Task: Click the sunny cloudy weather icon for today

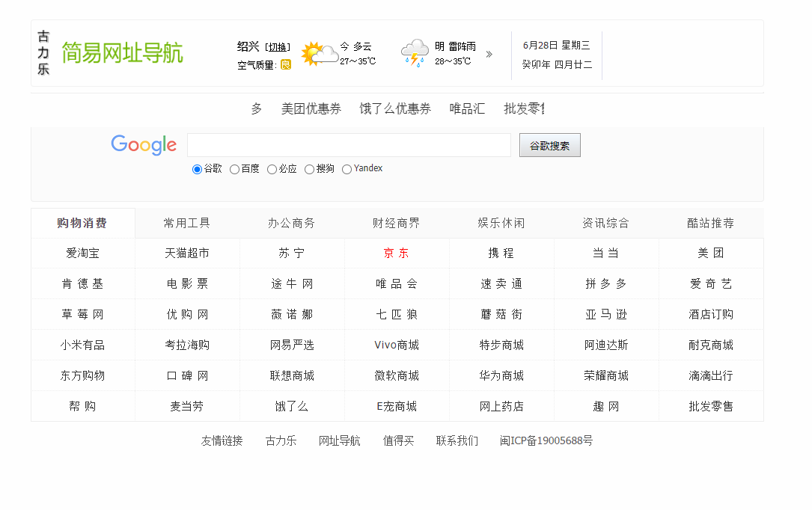Action: coord(320,54)
